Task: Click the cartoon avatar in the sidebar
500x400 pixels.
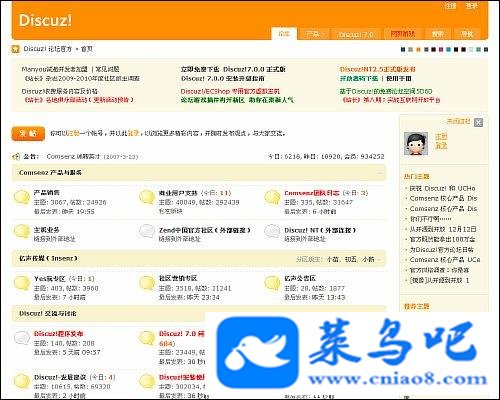Action: (416, 144)
